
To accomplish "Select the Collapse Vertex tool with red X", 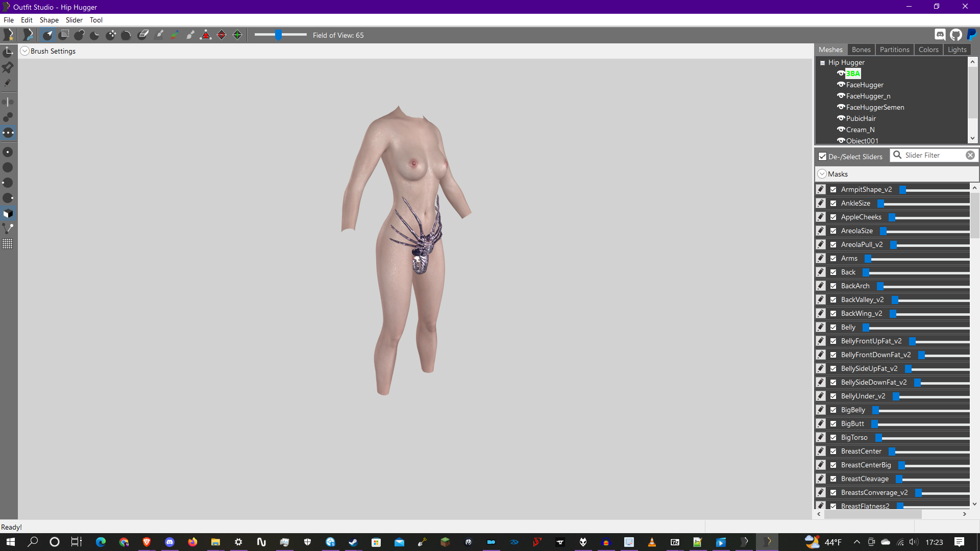I will (x=206, y=35).
